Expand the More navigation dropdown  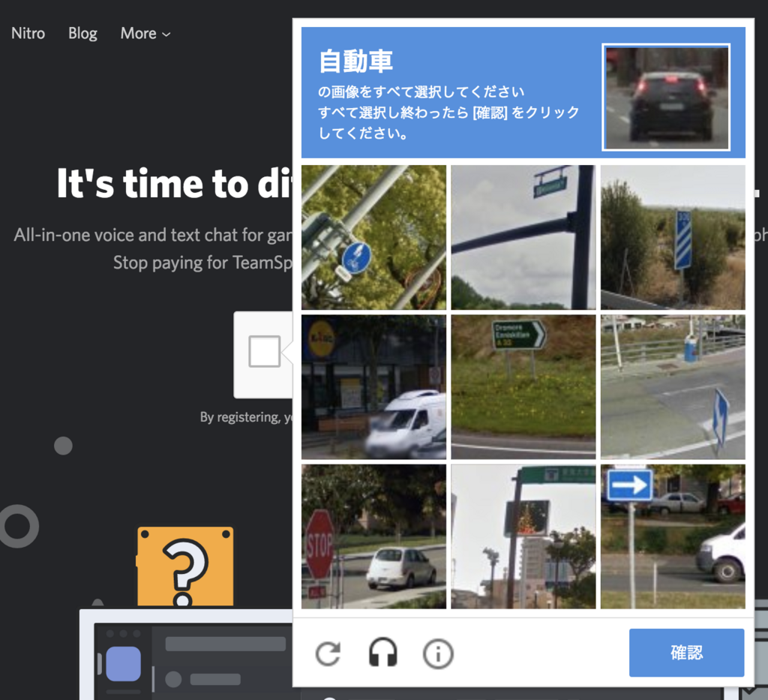click(x=145, y=33)
